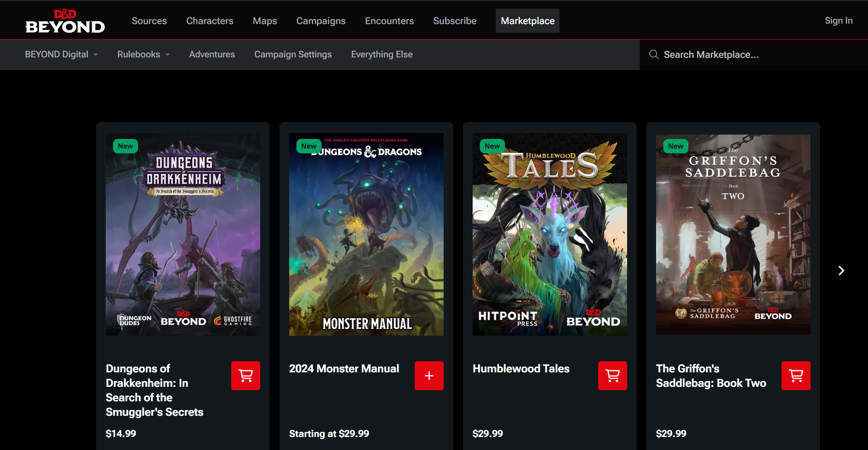
Task: Browse Campaign Settings category
Action: 293,55
